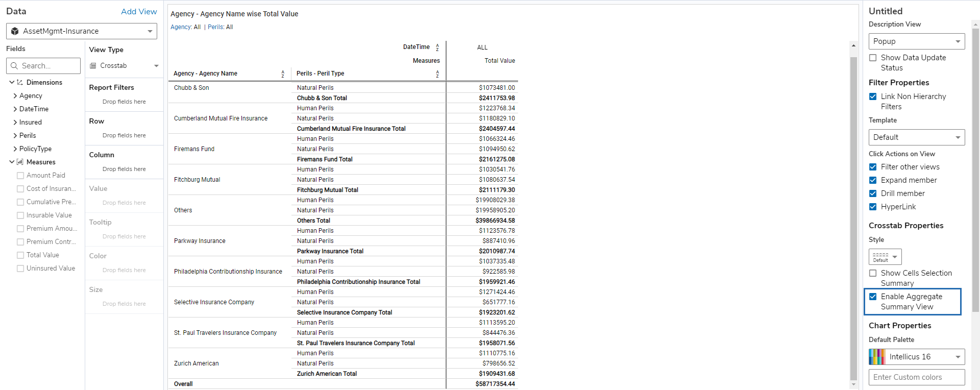Click the Measures chart icon

20,162
